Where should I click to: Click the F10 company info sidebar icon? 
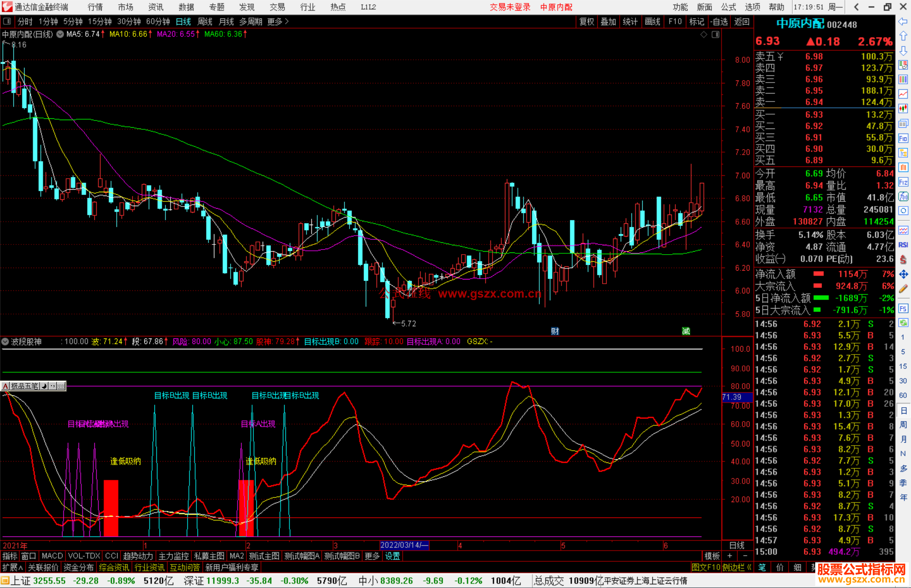tap(903, 138)
